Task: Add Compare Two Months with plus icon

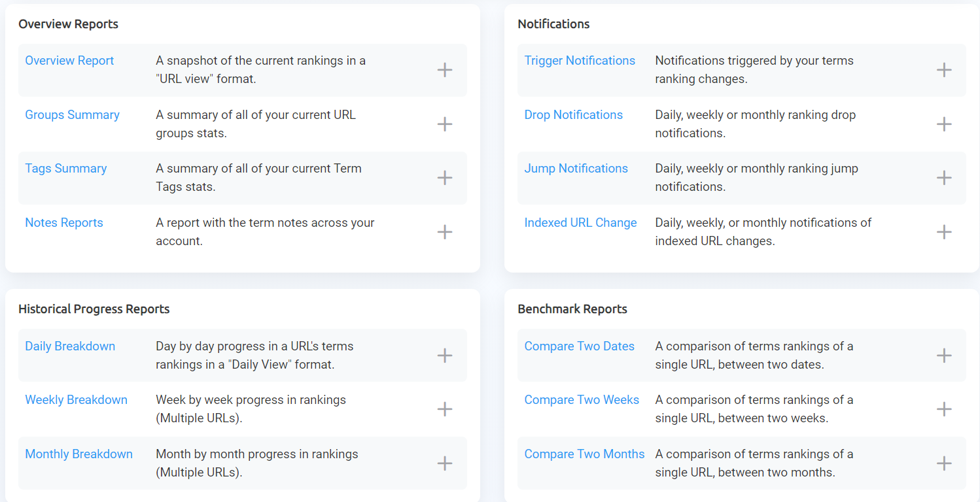Action: [x=944, y=463]
